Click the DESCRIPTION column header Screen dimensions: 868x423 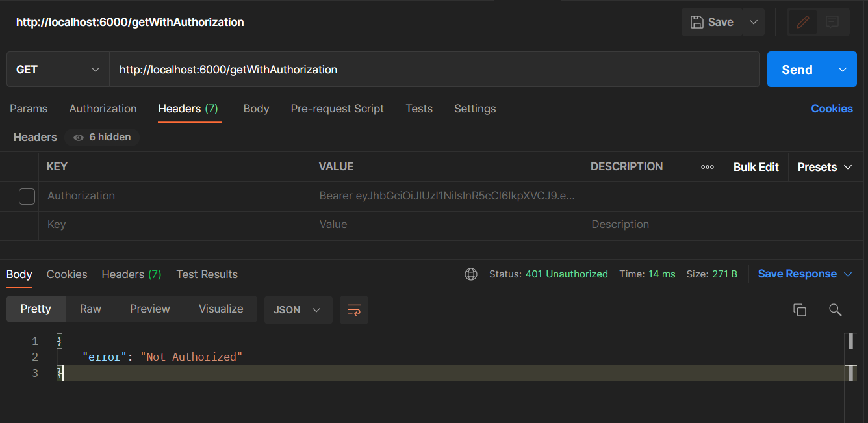click(627, 167)
